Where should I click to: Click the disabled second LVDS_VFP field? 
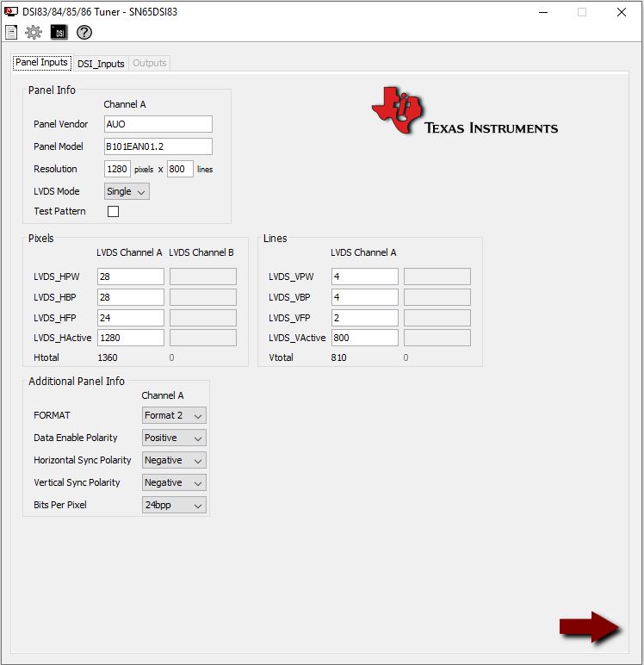(437, 318)
